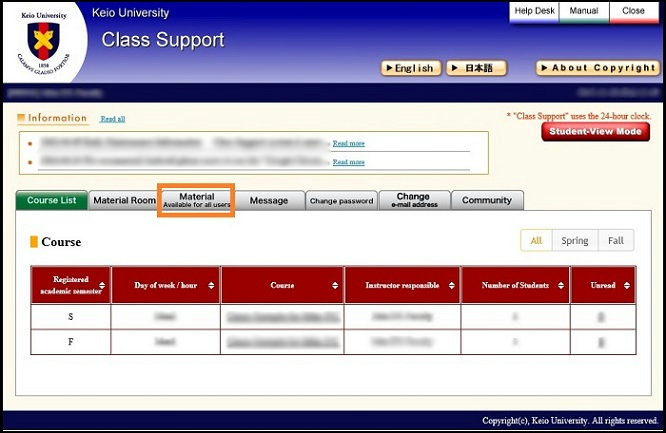Sort by Day of week / hour
The width and height of the screenshot is (666, 433).
pyautogui.click(x=211, y=286)
